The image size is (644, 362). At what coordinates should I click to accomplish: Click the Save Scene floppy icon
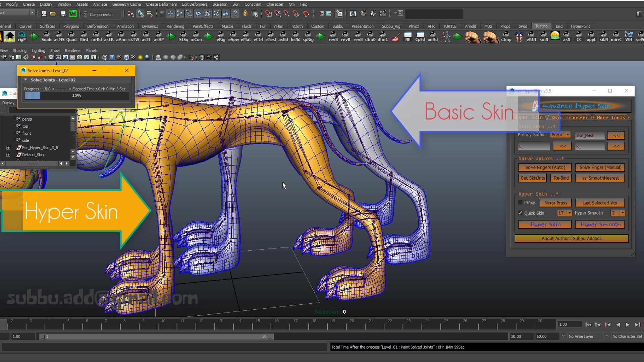tap(63, 14)
